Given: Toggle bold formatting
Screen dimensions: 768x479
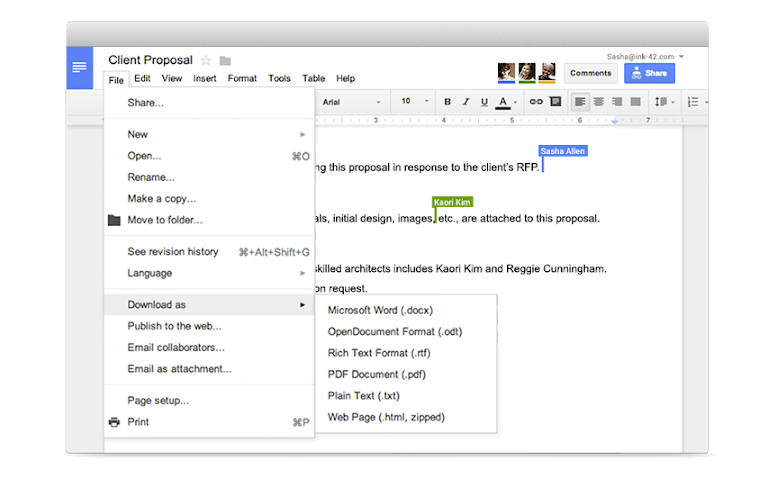Looking at the screenshot, I should coord(447,102).
